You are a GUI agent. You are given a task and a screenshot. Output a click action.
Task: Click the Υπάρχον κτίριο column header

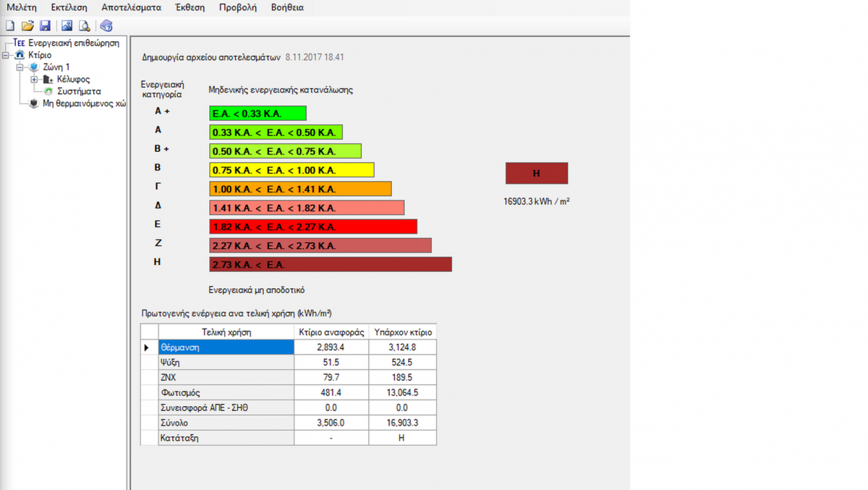point(402,332)
